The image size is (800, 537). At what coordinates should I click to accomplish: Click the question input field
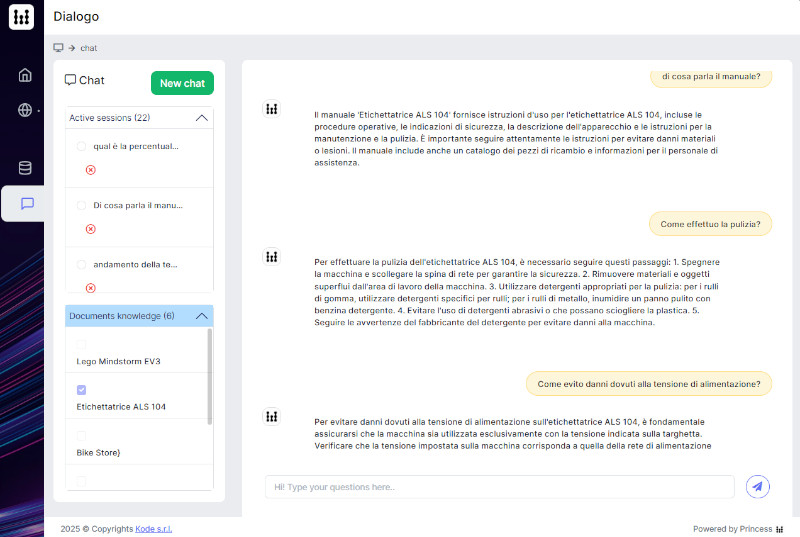coord(499,487)
